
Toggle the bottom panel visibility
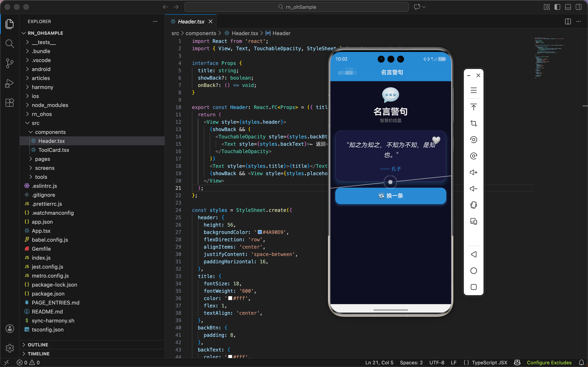point(568,7)
